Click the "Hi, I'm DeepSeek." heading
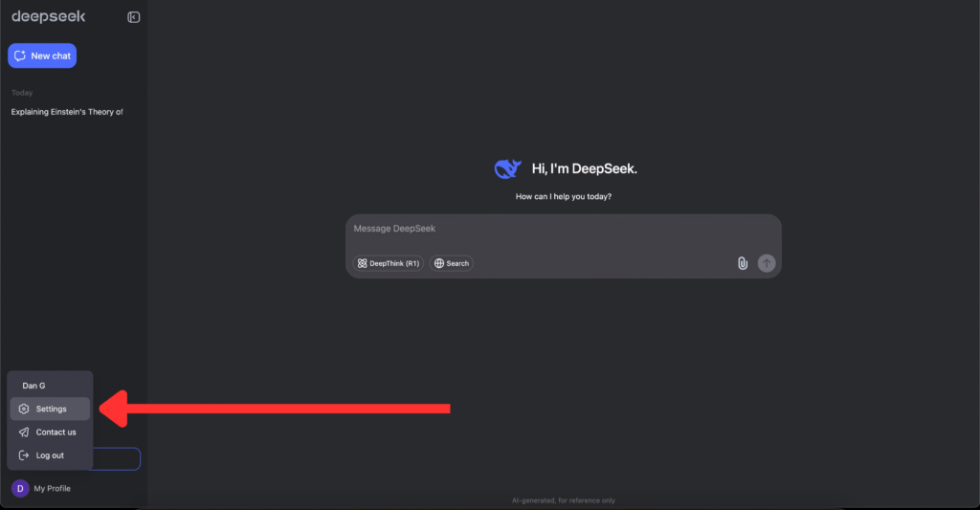 [x=585, y=168]
